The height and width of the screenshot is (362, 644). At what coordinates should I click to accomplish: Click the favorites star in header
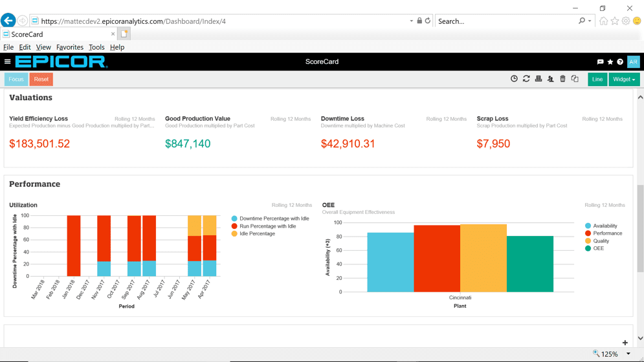pyautogui.click(x=610, y=62)
